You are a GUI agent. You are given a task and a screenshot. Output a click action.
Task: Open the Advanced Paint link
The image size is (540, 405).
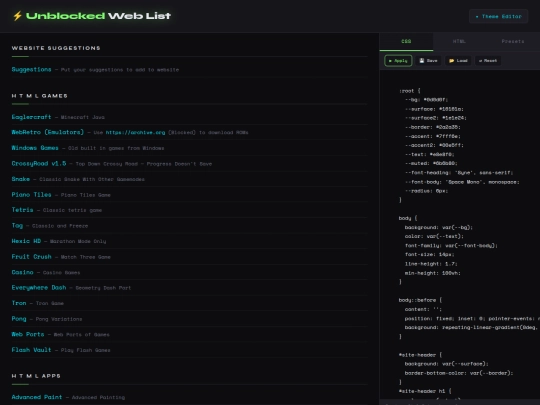37,397
